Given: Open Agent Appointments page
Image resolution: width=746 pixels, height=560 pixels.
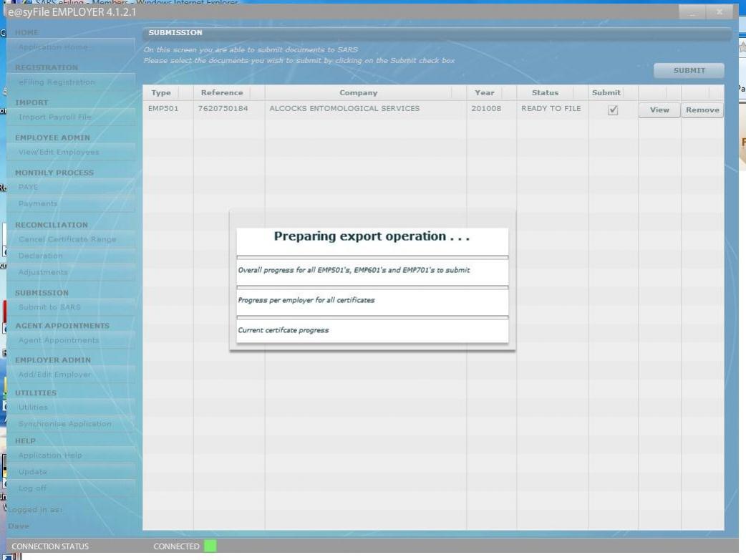Looking at the screenshot, I should coord(59,340).
